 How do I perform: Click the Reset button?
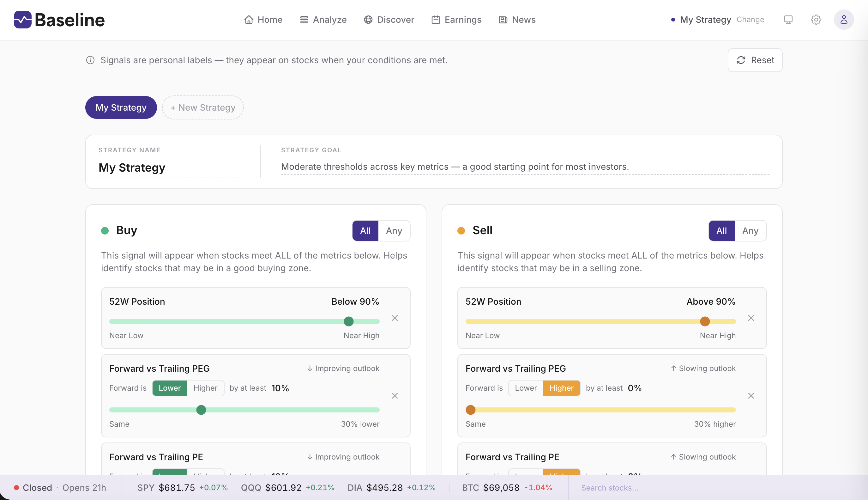click(755, 60)
